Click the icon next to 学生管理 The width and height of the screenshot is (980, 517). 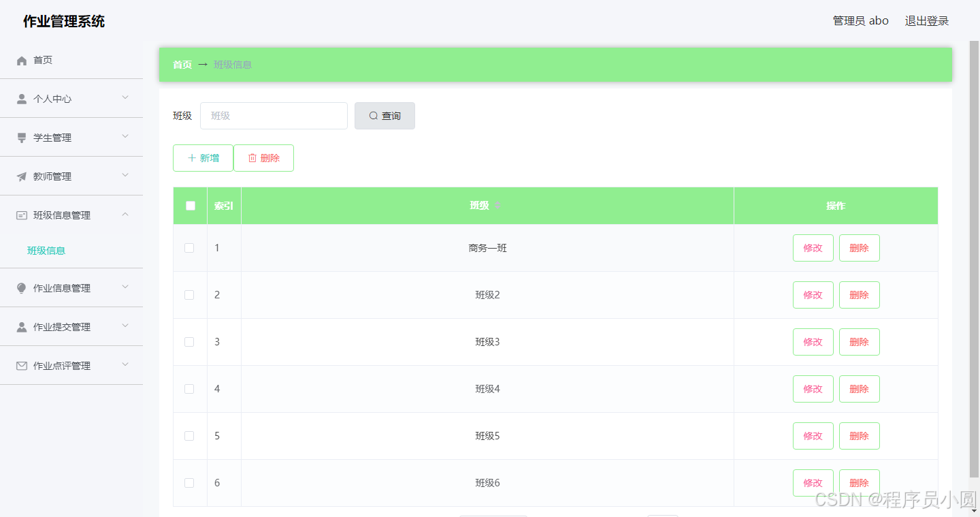click(22, 138)
